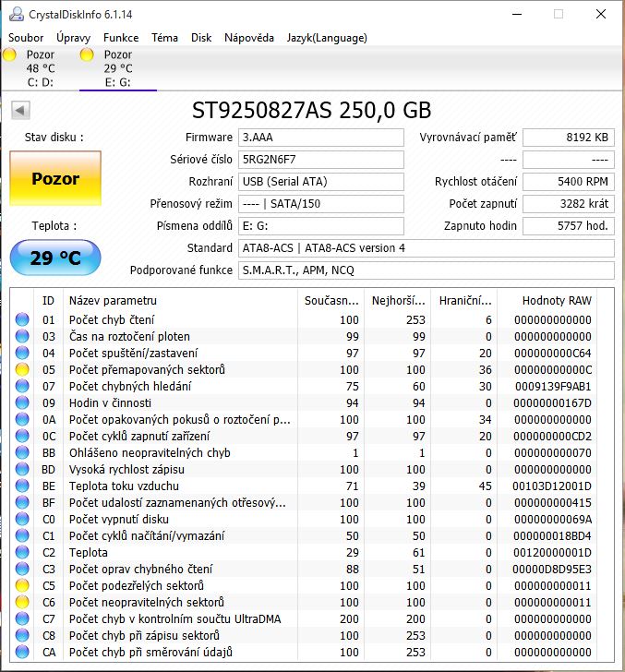The height and width of the screenshot is (672, 625).
Task: Close the CrystalDiskInfo window
Action: click(601, 14)
